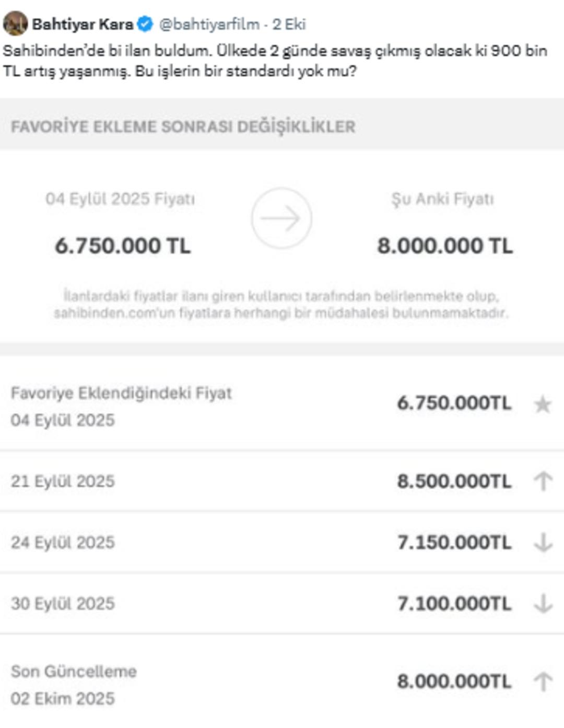Click the Bahtiyar Kara display name
564x728 pixels.
(x=83, y=24)
